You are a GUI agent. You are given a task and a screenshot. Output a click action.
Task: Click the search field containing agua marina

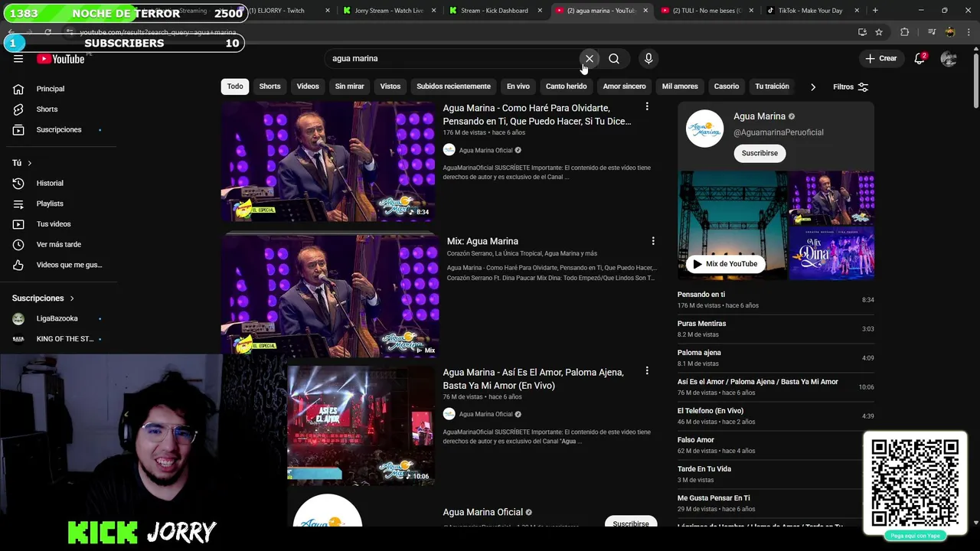(452, 59)
